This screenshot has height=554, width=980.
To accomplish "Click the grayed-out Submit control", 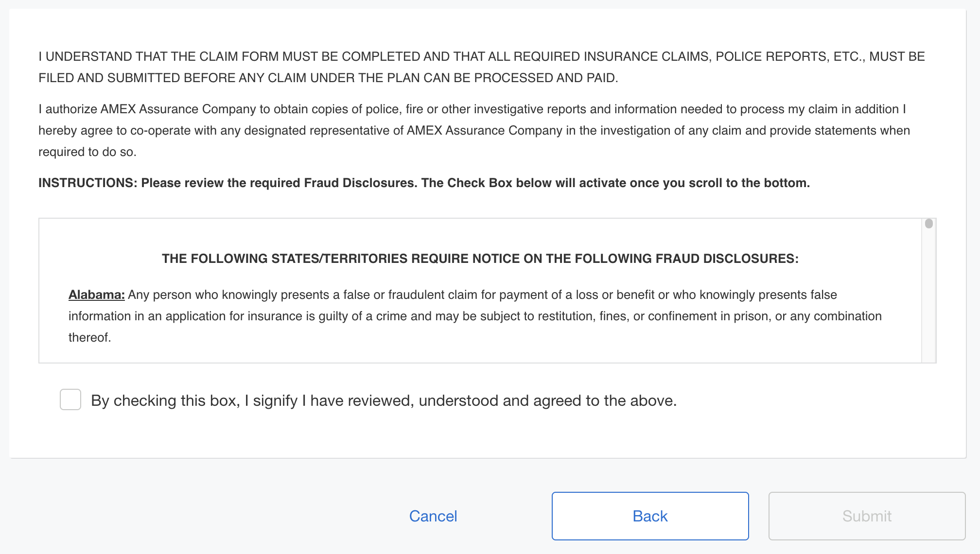I will click(866, 516).
